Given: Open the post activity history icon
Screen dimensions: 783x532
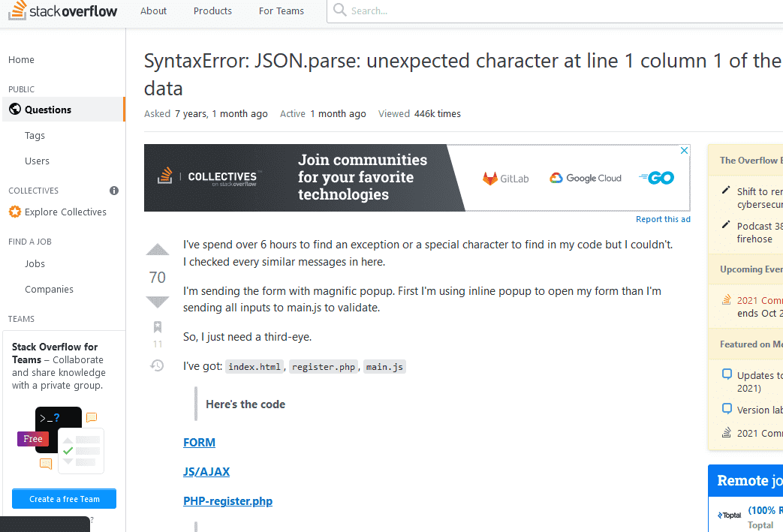Looking at the screenshot, I should [x=157, y=365].
